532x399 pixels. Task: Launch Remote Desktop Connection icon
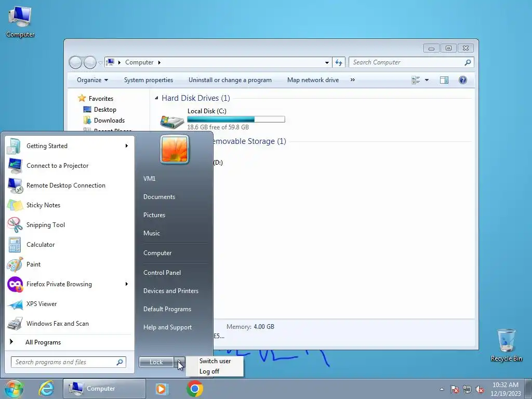[x=14, y=185]
